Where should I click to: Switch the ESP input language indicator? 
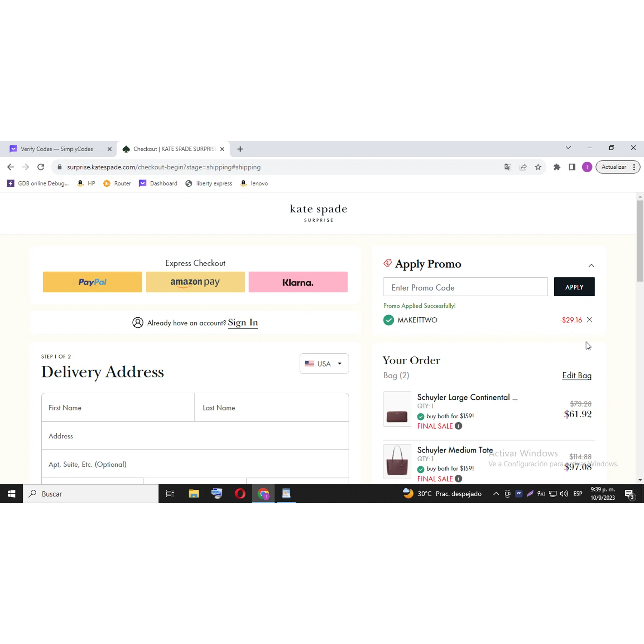(578, 494)
